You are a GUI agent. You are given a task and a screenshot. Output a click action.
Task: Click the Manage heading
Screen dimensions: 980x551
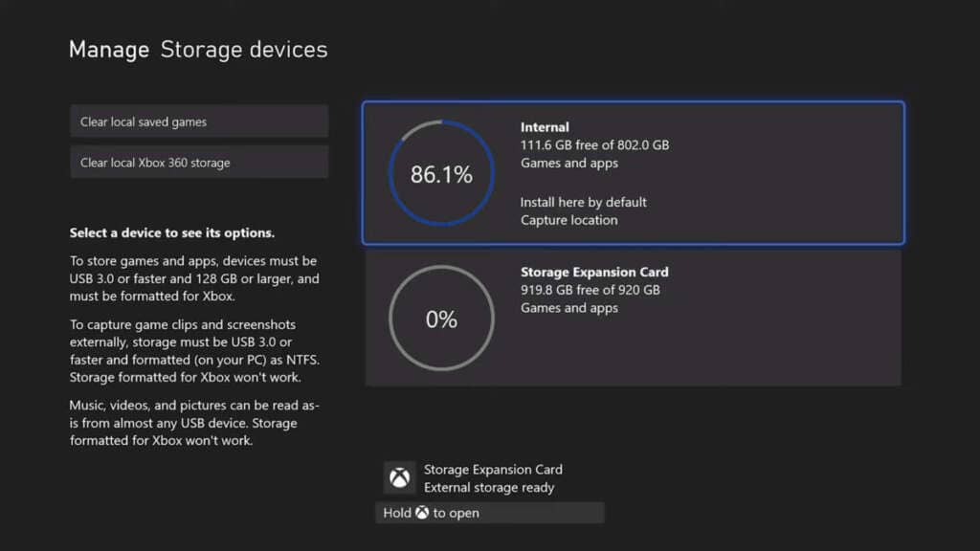click(x=108, y=49)
